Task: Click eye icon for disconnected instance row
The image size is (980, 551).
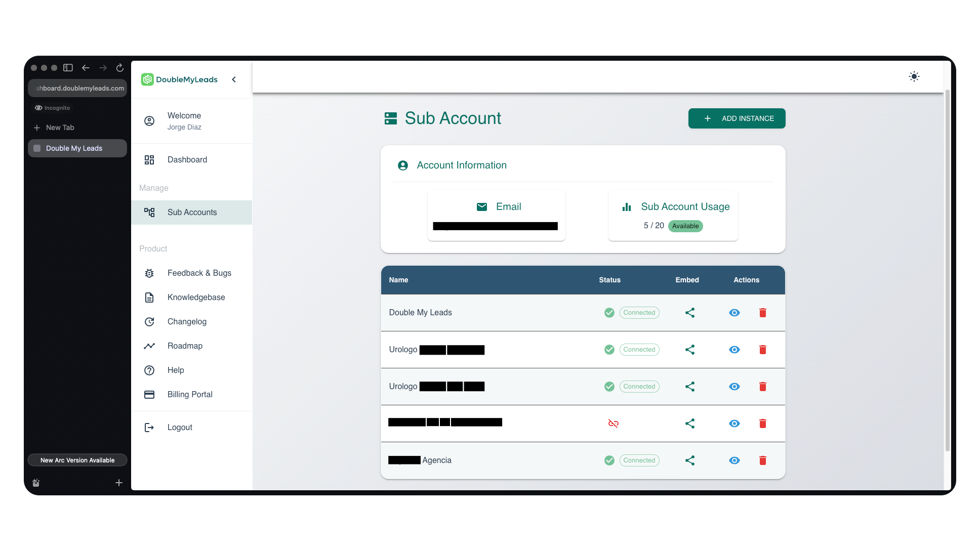Action: (x=734, y=423)
